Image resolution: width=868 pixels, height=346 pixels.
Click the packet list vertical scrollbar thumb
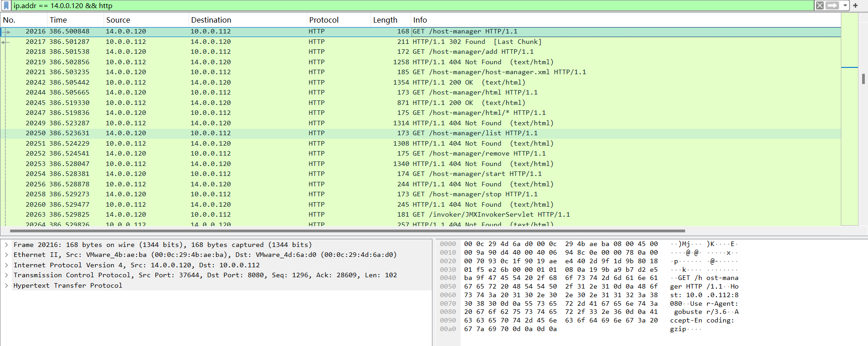863,79
